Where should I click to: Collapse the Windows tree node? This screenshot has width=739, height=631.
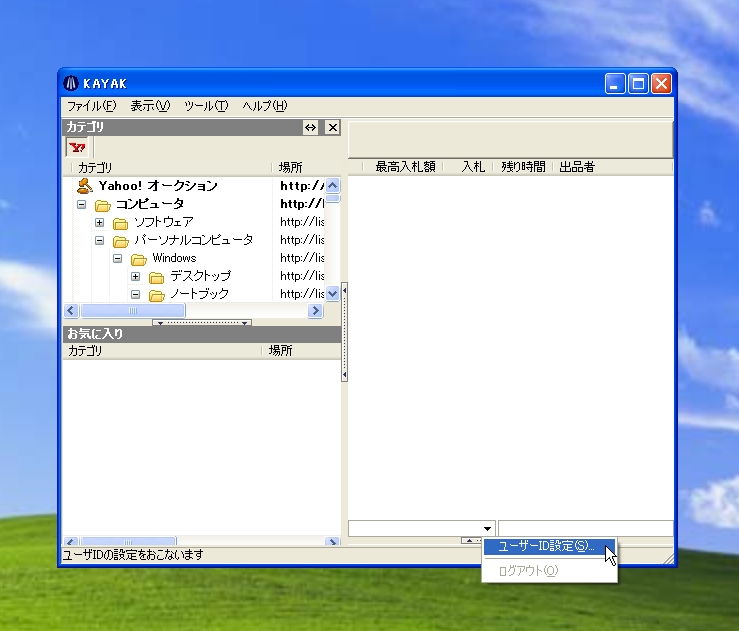point(117,258)
